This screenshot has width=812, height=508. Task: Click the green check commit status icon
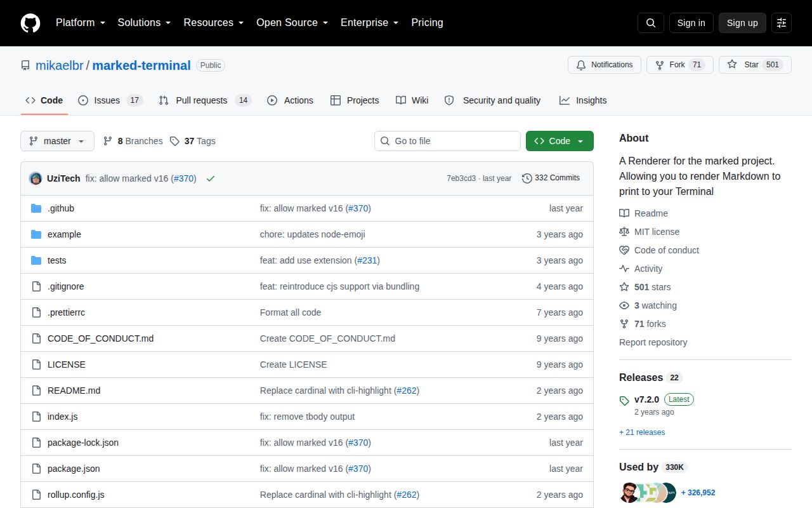coord(211,178)
